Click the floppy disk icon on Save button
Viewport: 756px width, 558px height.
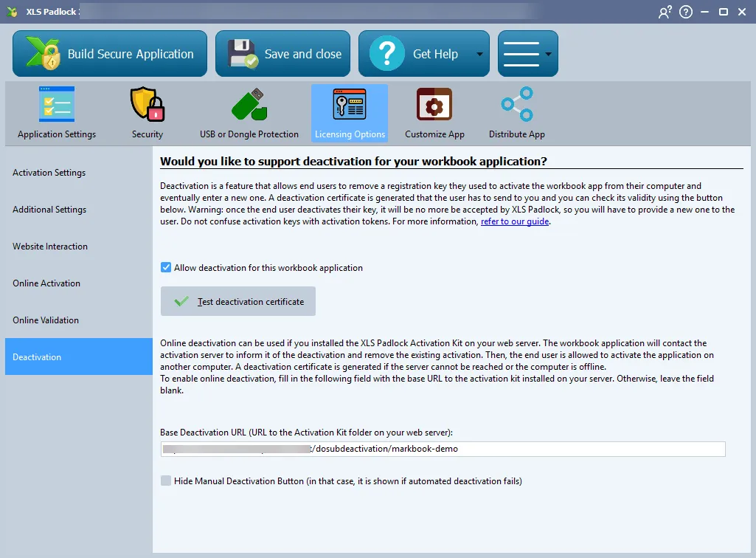tap(243, 54)
